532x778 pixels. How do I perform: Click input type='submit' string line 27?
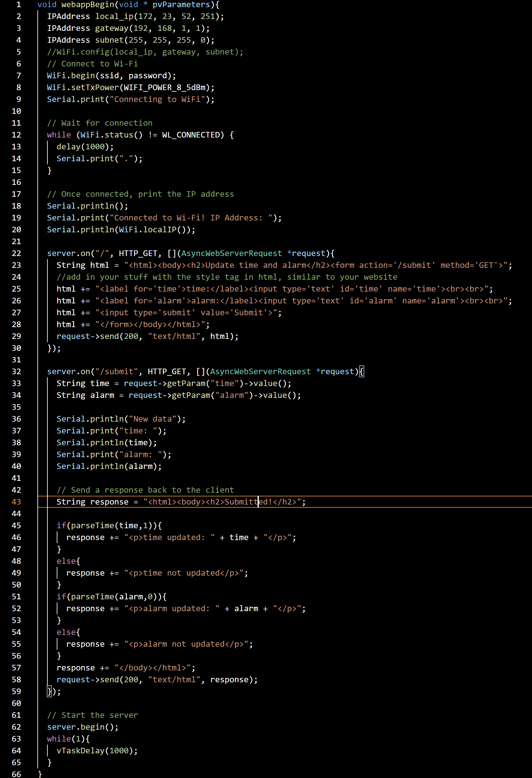(186, 313)
